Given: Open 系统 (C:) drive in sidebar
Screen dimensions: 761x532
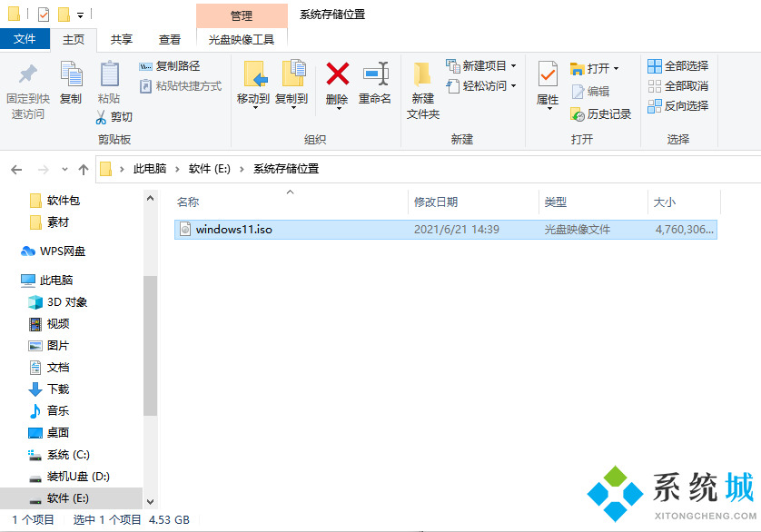Looking at the screenshot, I should coord(59,455).
